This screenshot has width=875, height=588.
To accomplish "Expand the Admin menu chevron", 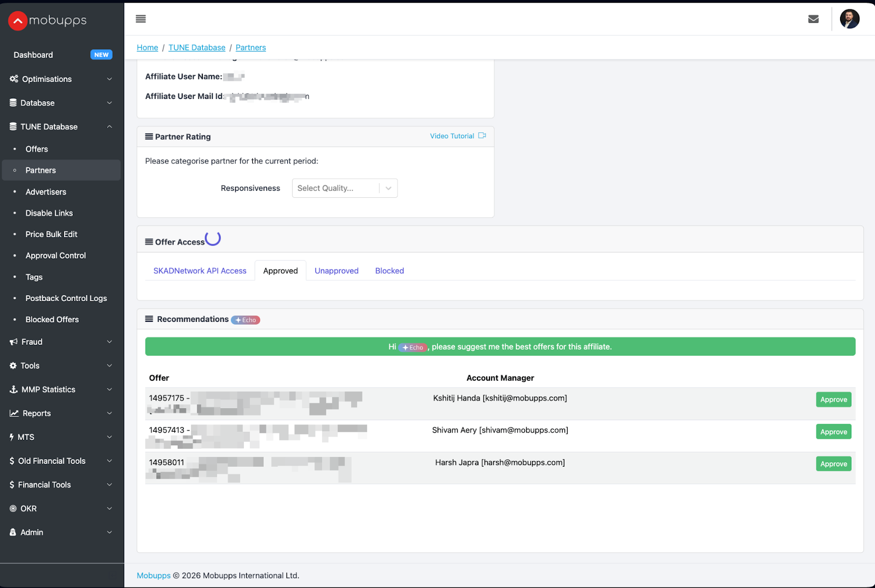I will click(x=109, y=532).
